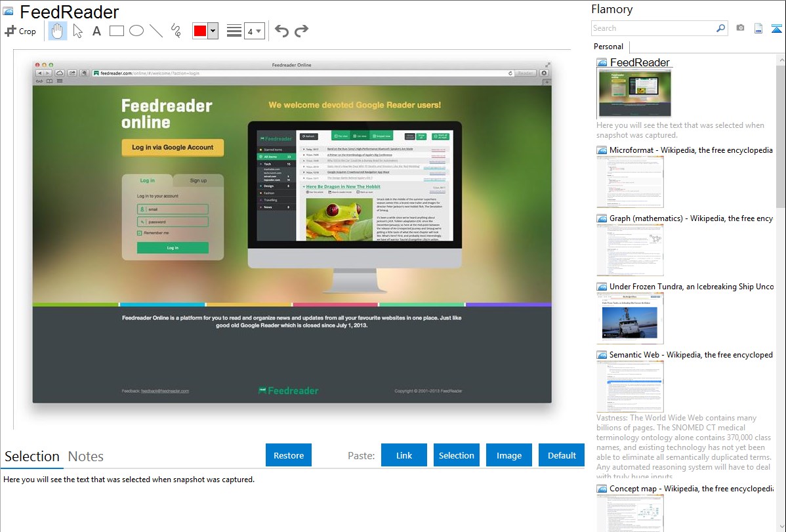Click the FeedReader snapshot icon beside title
The width and height of the screenshot is (786, 532).
click(x=8, y=12)
